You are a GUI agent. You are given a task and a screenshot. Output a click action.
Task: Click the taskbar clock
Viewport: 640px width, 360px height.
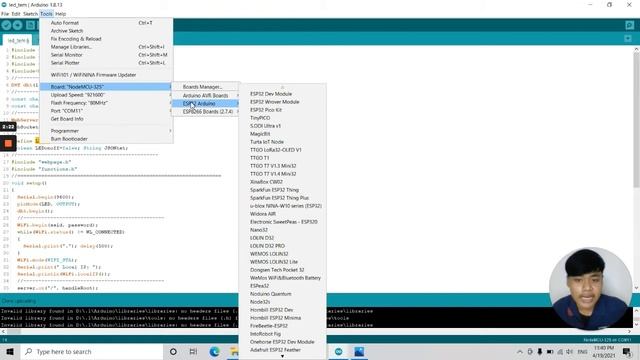604,351
